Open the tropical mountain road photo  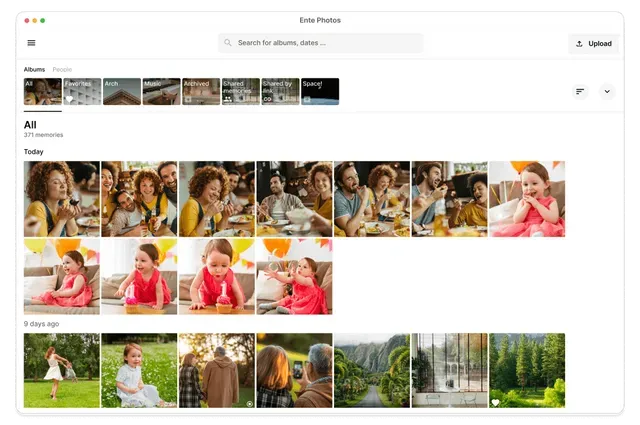point(372,370)
